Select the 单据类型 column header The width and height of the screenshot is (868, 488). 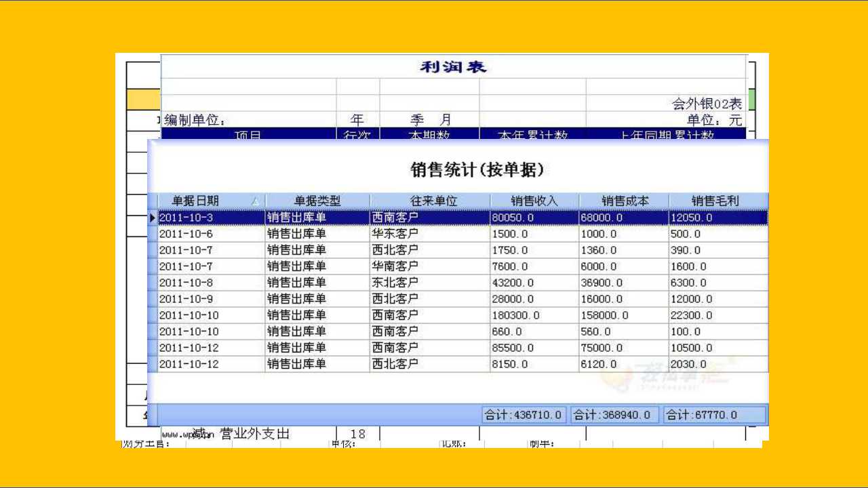click(317, 201)
